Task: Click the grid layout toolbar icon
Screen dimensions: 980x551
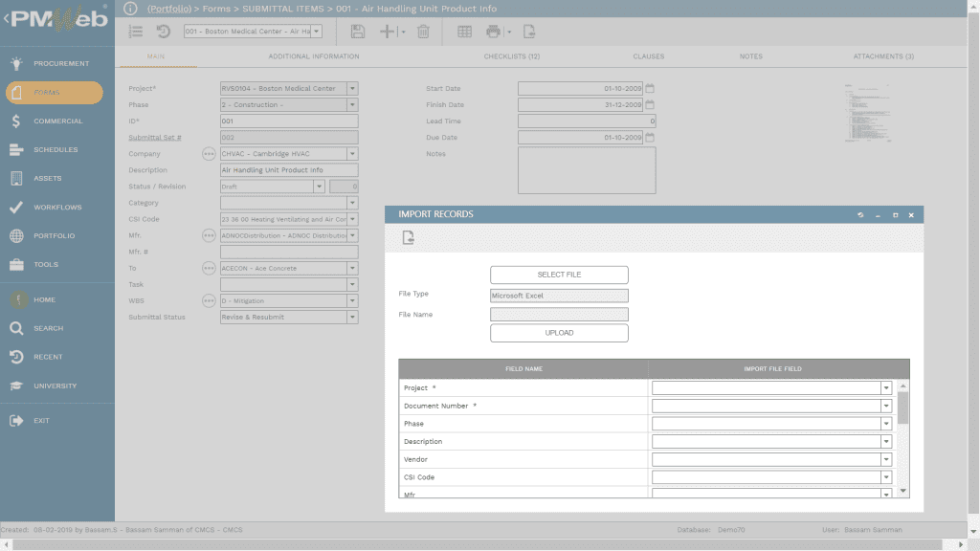Action: click(x=464, y=32)
